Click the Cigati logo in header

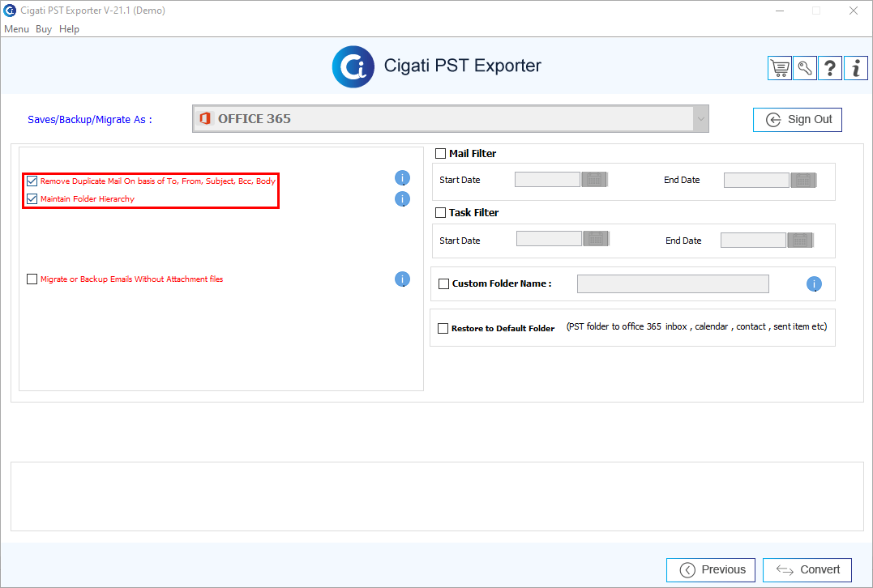(353, 66)
